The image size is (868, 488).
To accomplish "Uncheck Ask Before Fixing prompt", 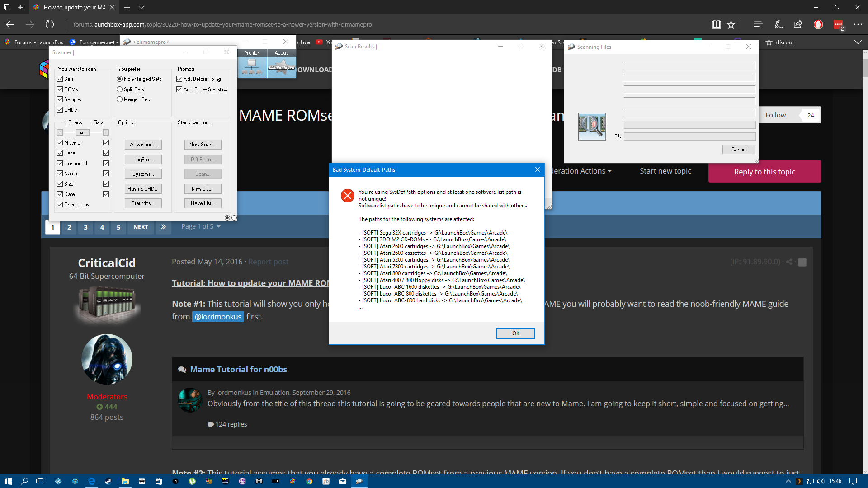I will [179, 79].
